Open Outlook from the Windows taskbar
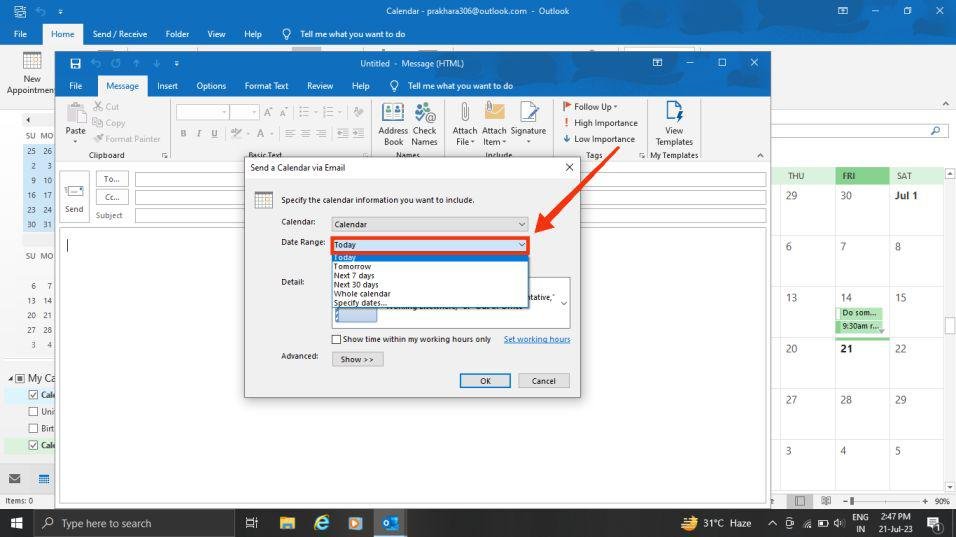Image resolution: width=956 pixels, height=537 pixels. [x=390, y=523]
